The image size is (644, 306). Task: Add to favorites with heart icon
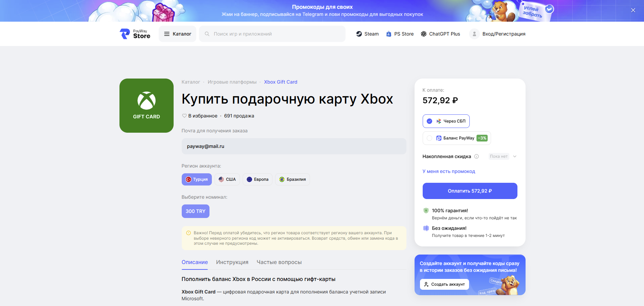(x=184, y=116)
